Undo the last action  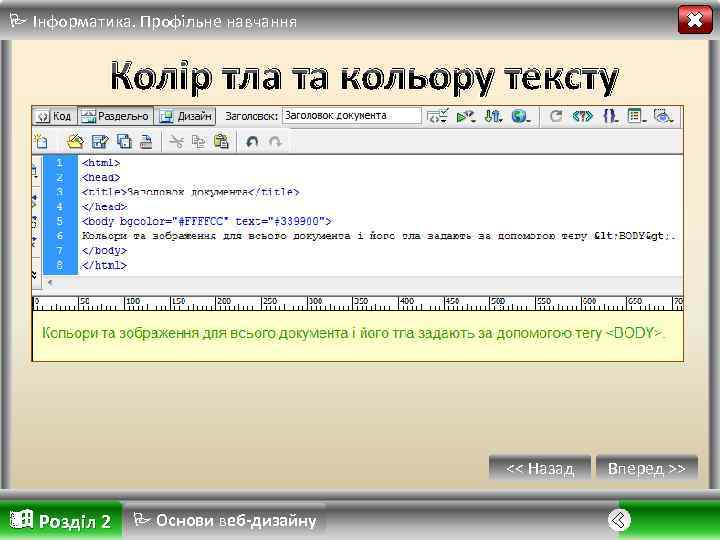tap(252, 142)
